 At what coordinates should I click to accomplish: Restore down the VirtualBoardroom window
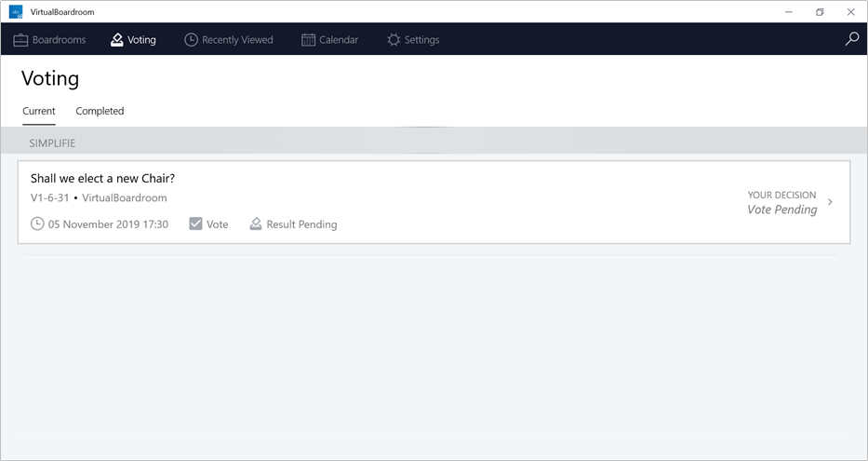point(820,11)
